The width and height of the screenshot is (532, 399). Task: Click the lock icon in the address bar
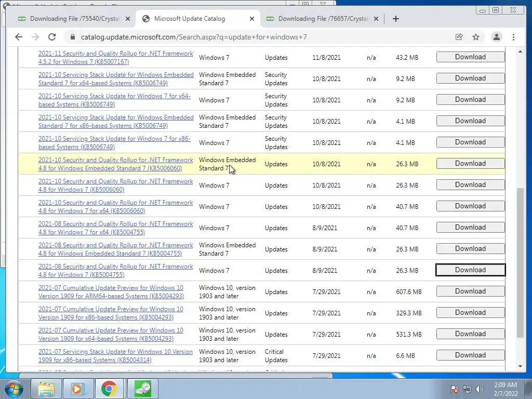[x=72, y=37]
